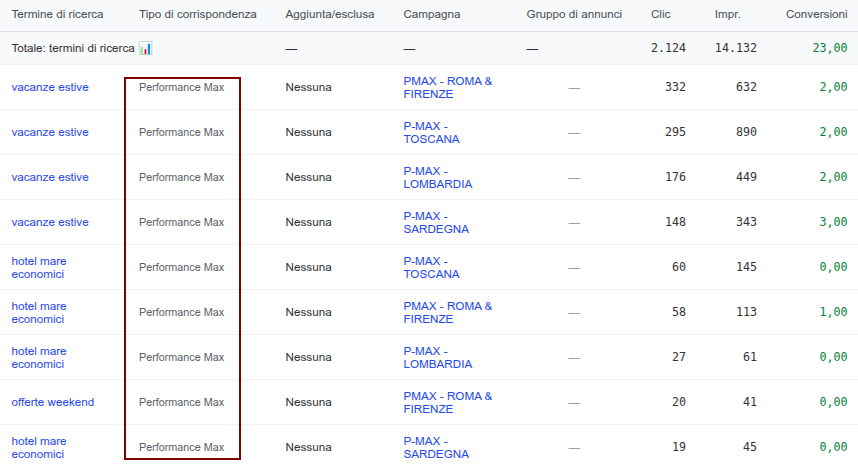The image size is (858, 466).
Task: Sort table by Clic column
Action: click(x=660, y=14)
